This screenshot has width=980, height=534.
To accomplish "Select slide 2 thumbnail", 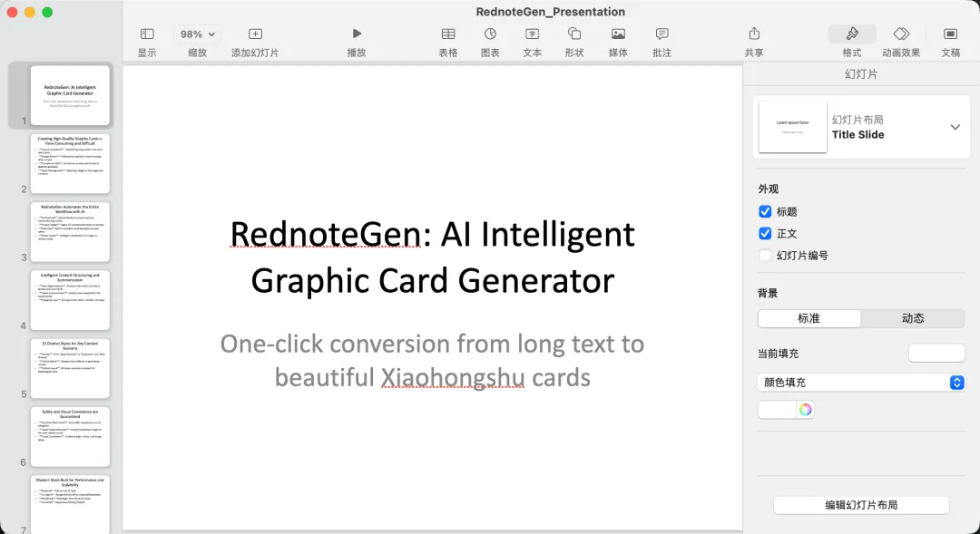I will (70, 163).
